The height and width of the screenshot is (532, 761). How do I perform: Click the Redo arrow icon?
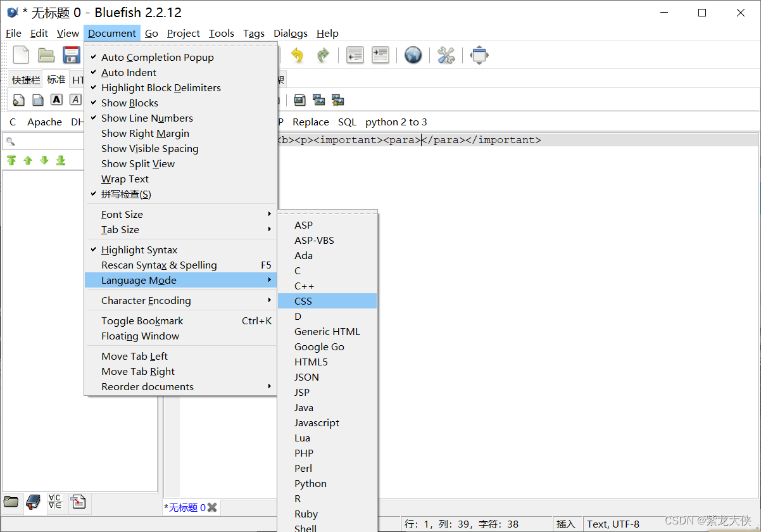pyautogui.click(x=323, y=55)
